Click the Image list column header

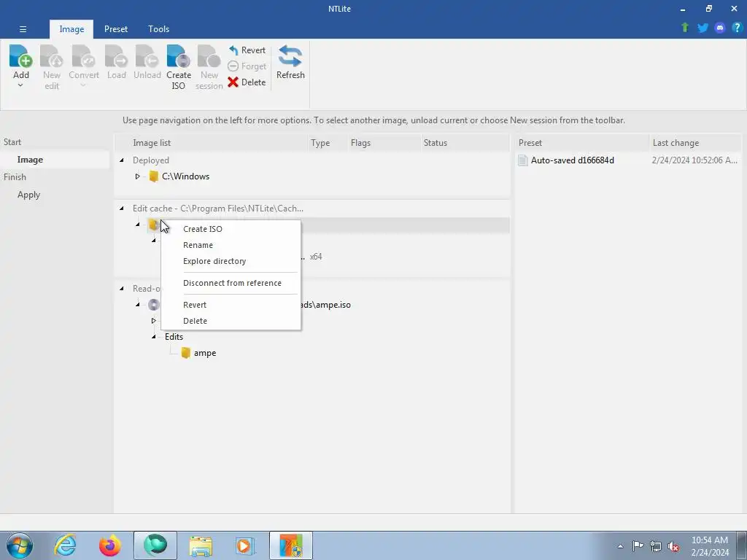pos(152,143)
